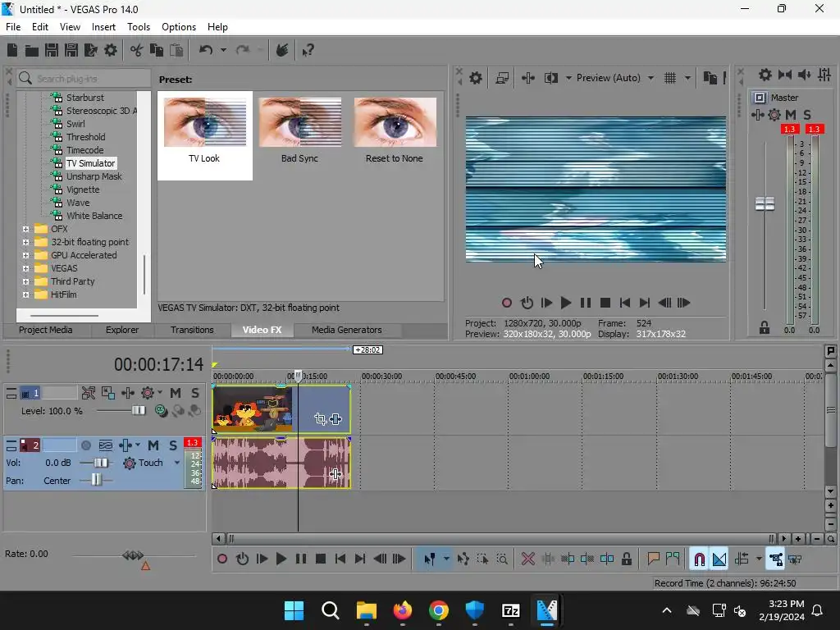This screenshot has width=840, height=630.
Task: Click Go to End in timeline transport
Action: coord(360,559)
